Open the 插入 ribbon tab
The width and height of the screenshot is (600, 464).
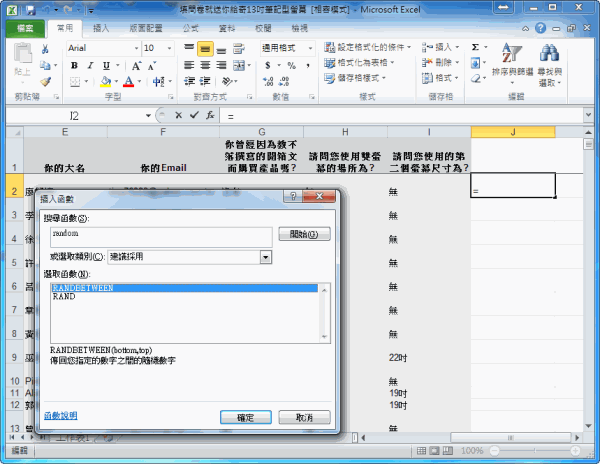click(x=101, y=28)
